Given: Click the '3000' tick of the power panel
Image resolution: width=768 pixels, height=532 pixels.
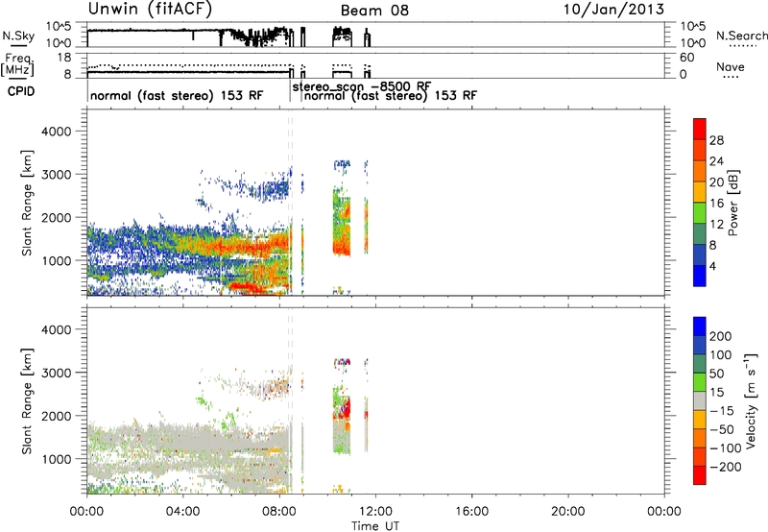Looking at the screenshot, I should click(57, 175).
